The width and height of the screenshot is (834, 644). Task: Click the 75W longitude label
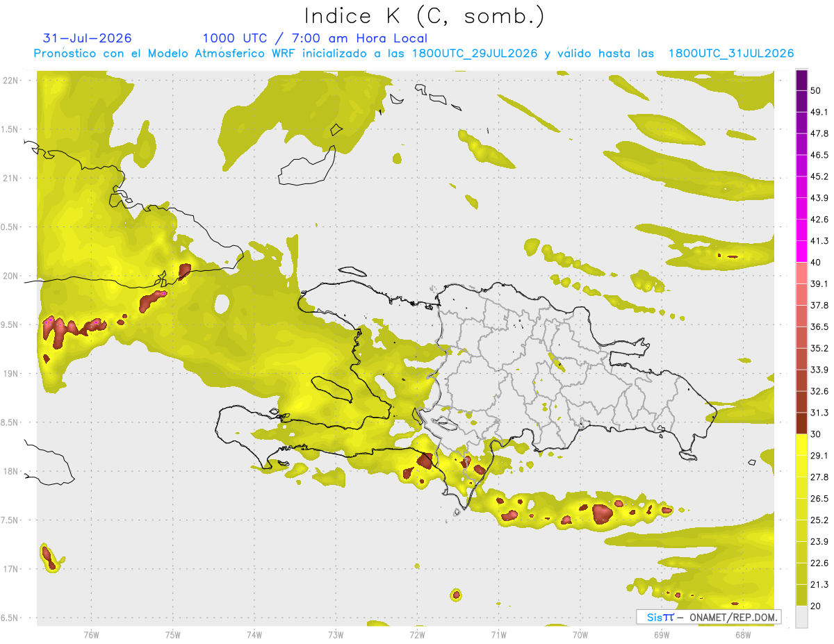pyautogui.click(x=172, y=634)
